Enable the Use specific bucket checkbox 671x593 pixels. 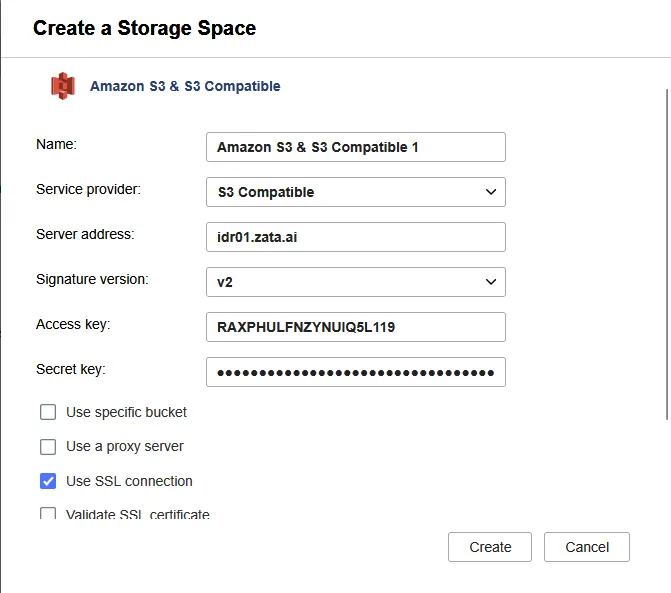pos(48,412)
